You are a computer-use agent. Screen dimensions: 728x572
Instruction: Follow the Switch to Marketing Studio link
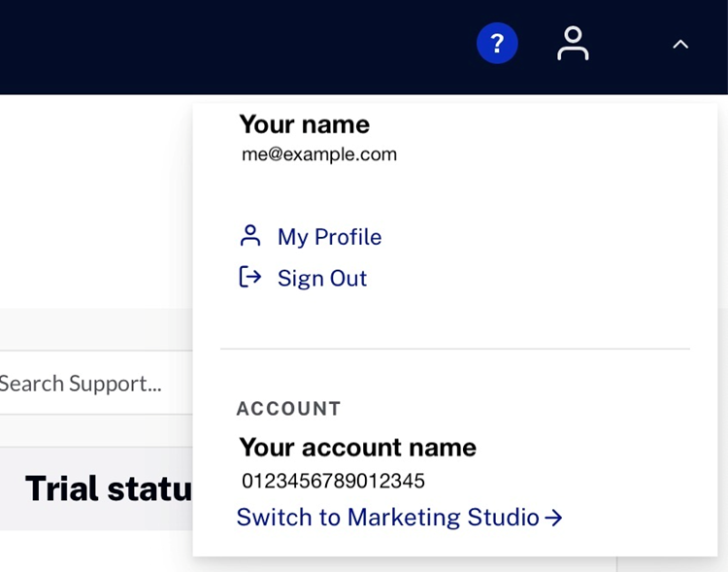pos(399,518)
